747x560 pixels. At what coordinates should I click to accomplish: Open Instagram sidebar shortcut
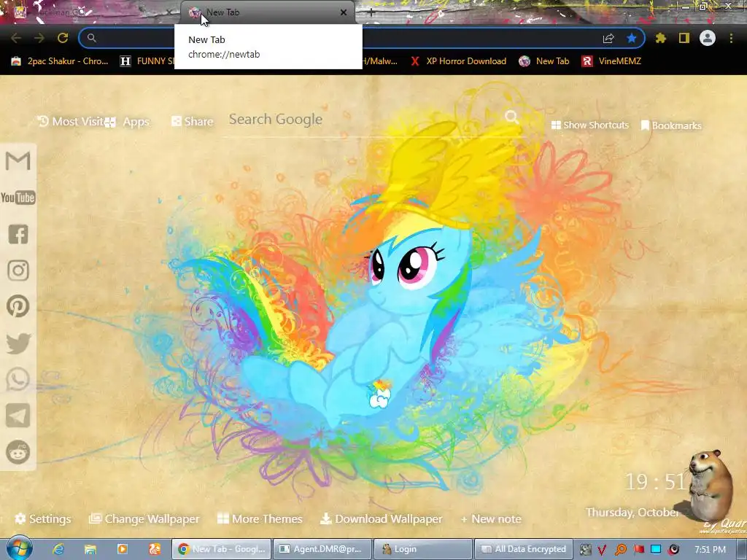[x=18, y=270]
